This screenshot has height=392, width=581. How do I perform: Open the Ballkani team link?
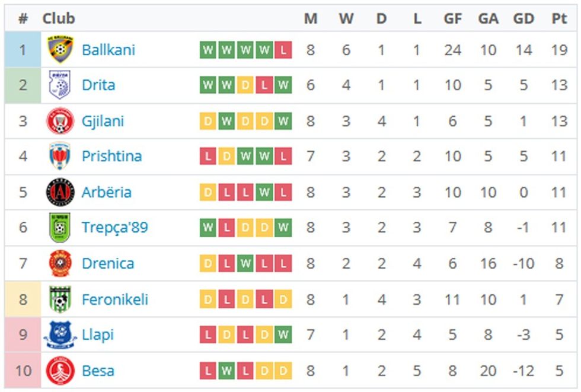click(108, 50)
